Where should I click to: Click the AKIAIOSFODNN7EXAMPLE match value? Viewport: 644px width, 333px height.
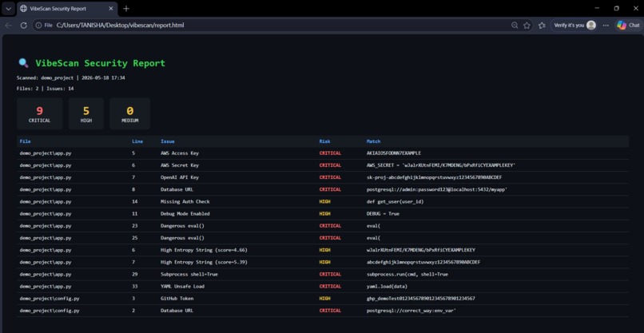tap(393, 153)
